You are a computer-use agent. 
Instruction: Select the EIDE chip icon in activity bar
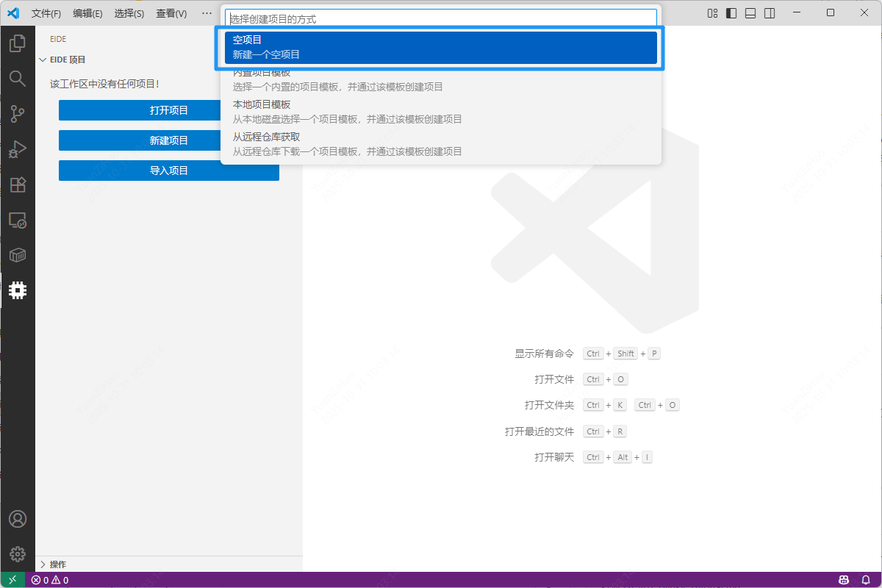(18, 290)
